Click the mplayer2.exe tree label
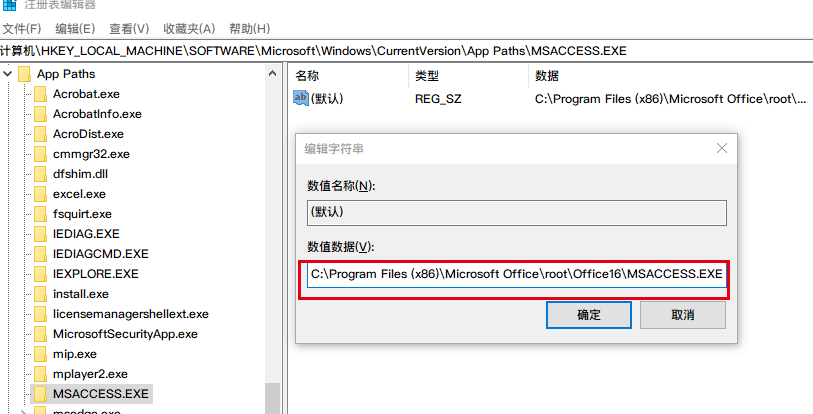The image size is (813, 414). (x=90, y=374)
